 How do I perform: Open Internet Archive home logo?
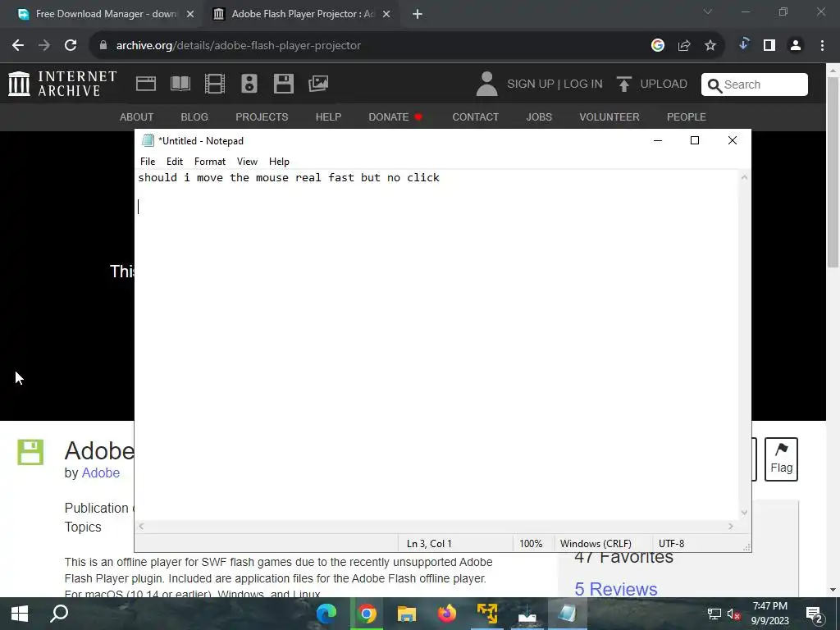pyautogui.click(x=62, y=84)
